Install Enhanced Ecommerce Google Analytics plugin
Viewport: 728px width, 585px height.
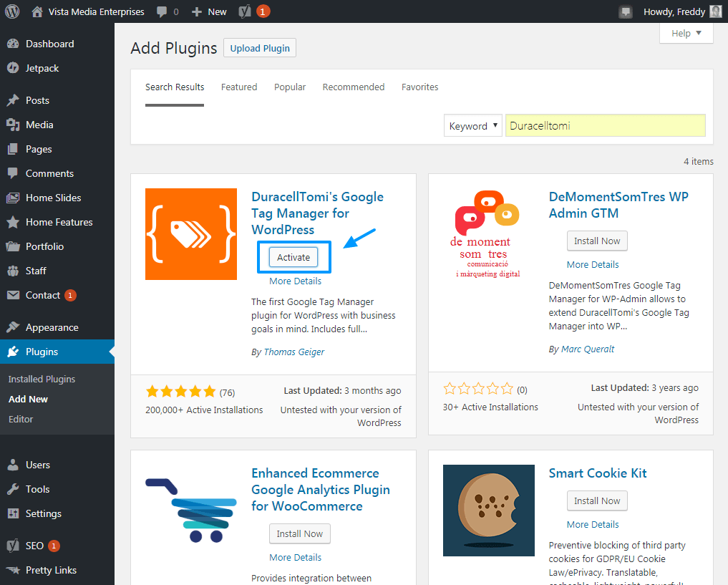(299, 534)
